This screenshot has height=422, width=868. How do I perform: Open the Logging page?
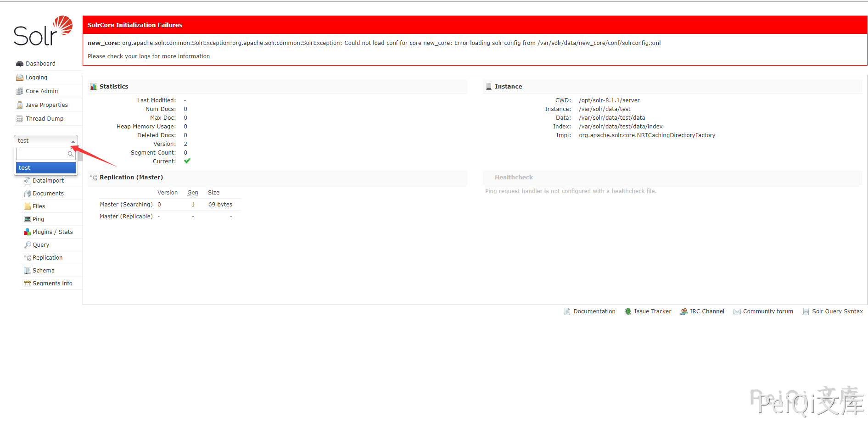click(36, 78)
